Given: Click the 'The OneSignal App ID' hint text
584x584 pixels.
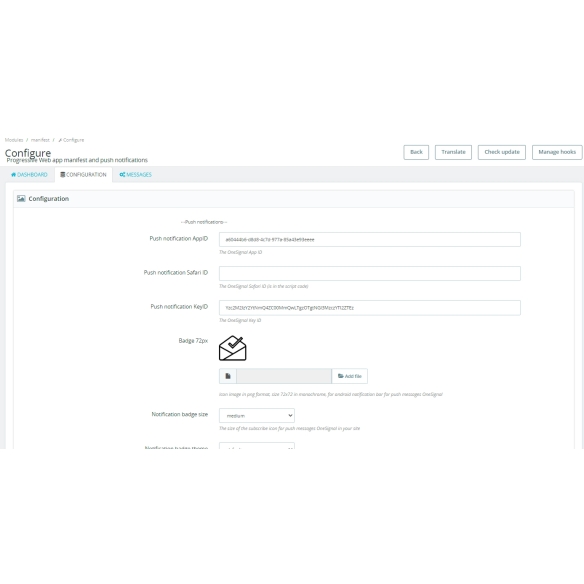Looking at the screenshot, I should 241,252.
